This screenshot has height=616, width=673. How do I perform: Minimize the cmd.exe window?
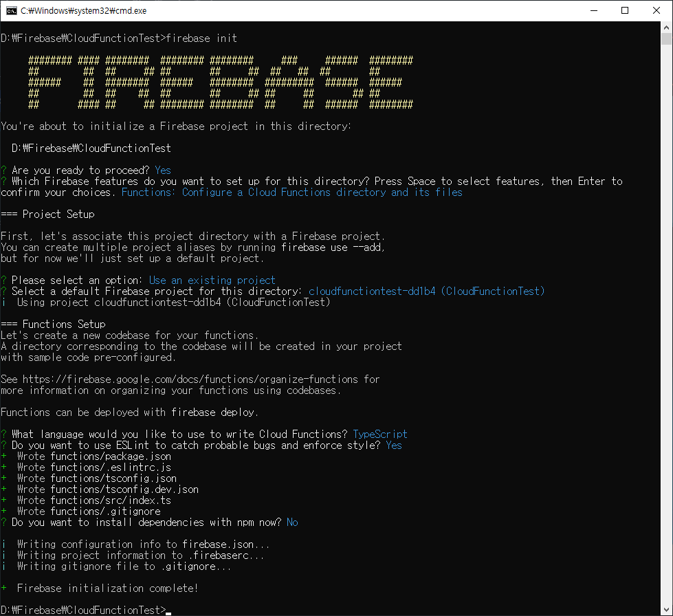tap(594, 11)
